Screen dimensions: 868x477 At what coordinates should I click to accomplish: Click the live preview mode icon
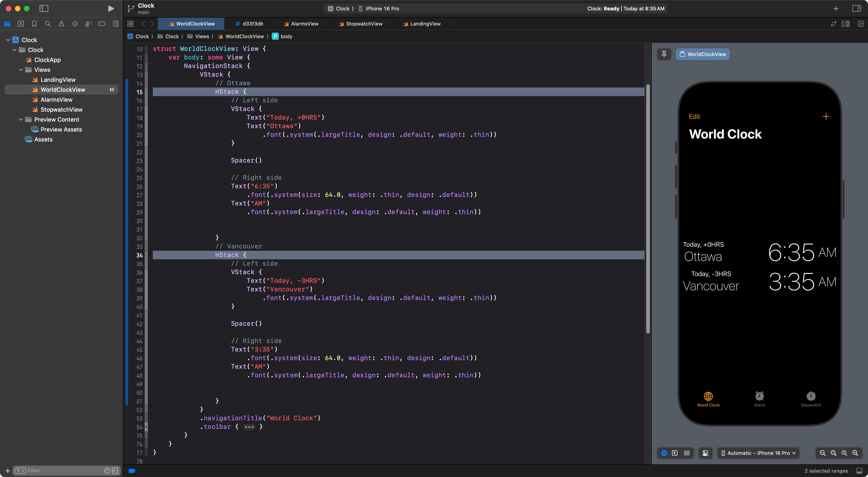(x=664, y=453)
